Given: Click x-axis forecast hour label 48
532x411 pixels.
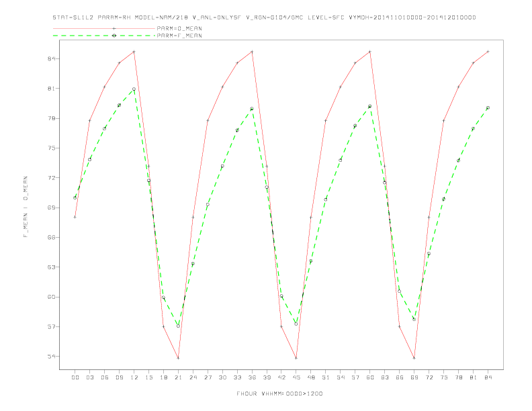Looking at the screenshot, I should click(x=311, y=377).
